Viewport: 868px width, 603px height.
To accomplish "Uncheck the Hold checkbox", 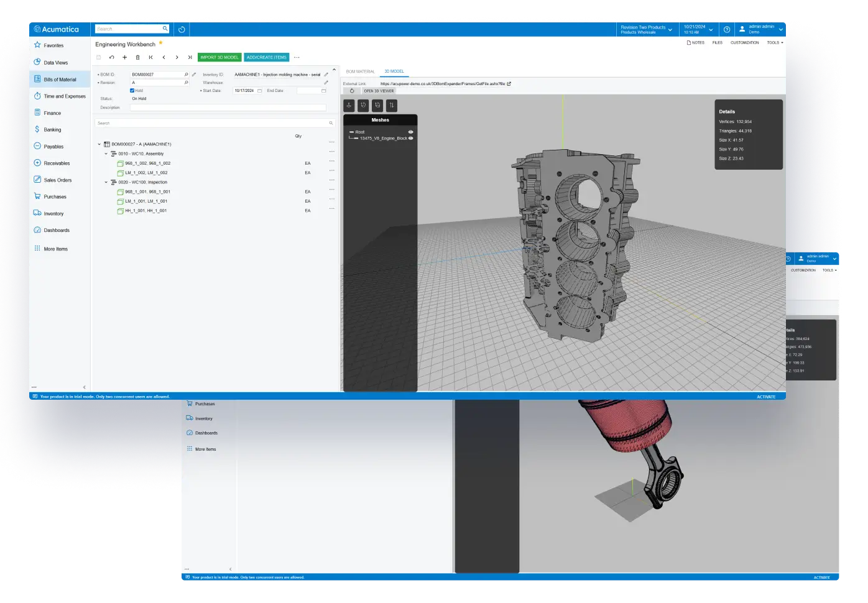I will [132, 91].
